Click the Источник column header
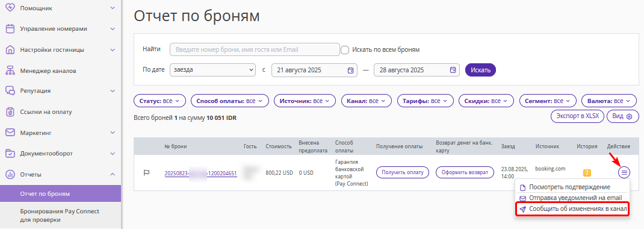The height and width of the screenshot is (229, 644). pyautogui.click(x=547, y=146)
